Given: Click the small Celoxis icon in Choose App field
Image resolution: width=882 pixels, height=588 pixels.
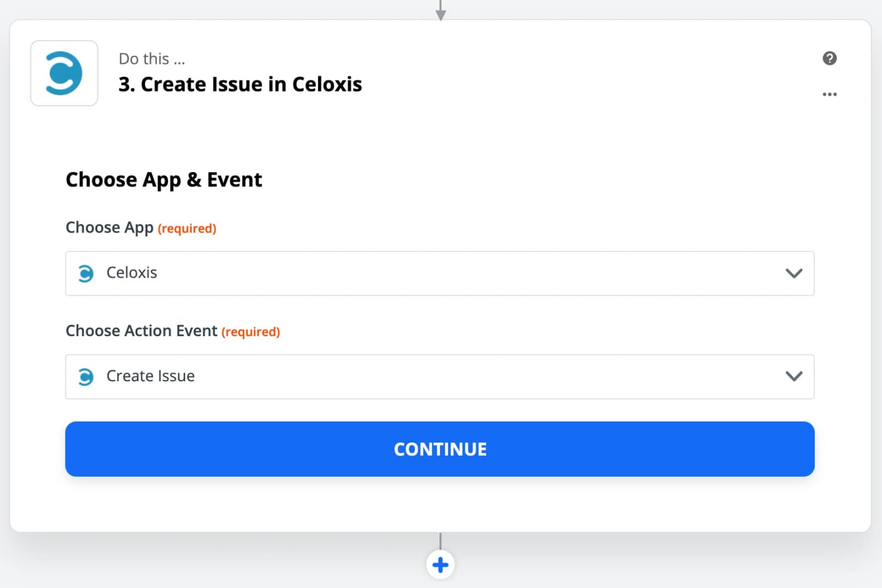Looking at the screenshot, I should click(x=85, y=273).
